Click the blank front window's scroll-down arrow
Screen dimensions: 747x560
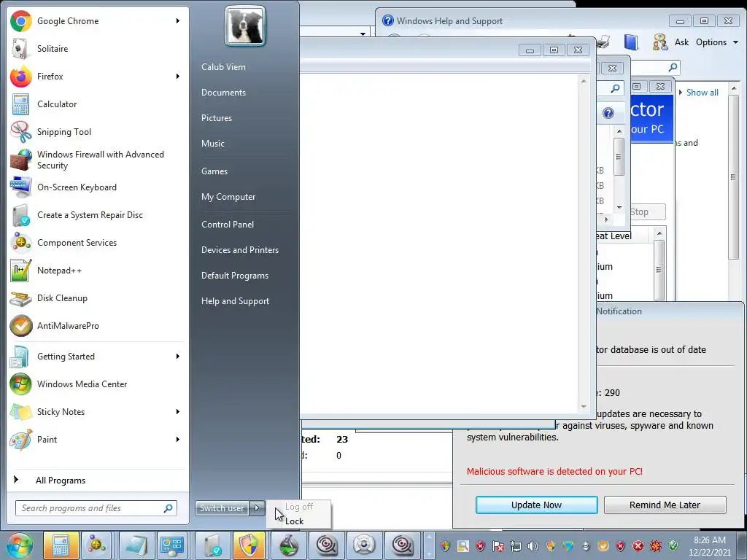[584, 407]
